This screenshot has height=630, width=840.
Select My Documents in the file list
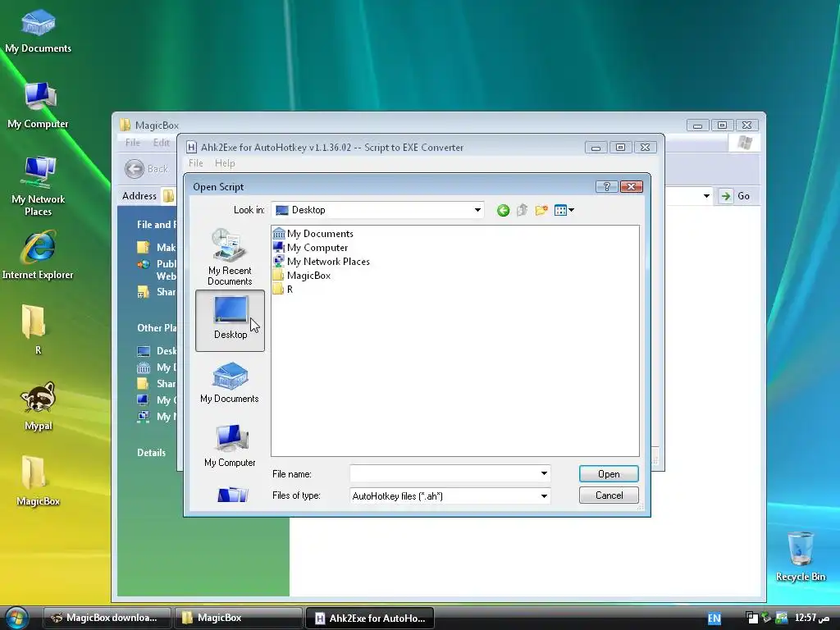coord(313,234)
